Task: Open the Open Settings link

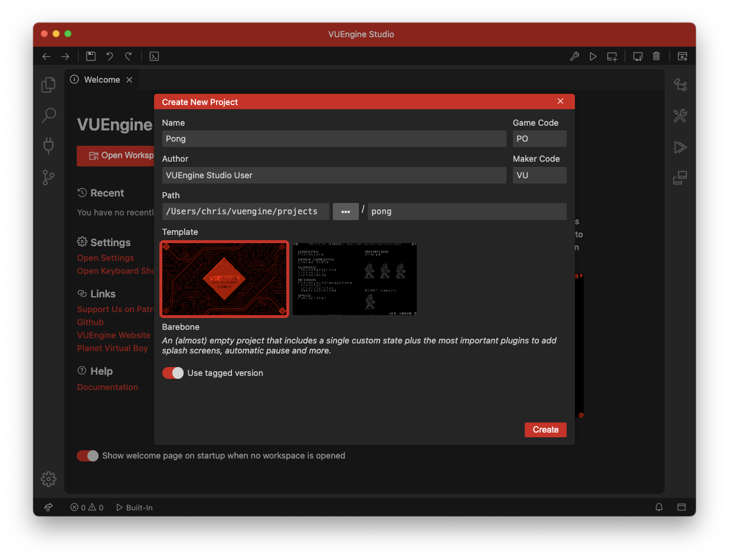Action: click(x=106, y=258)
